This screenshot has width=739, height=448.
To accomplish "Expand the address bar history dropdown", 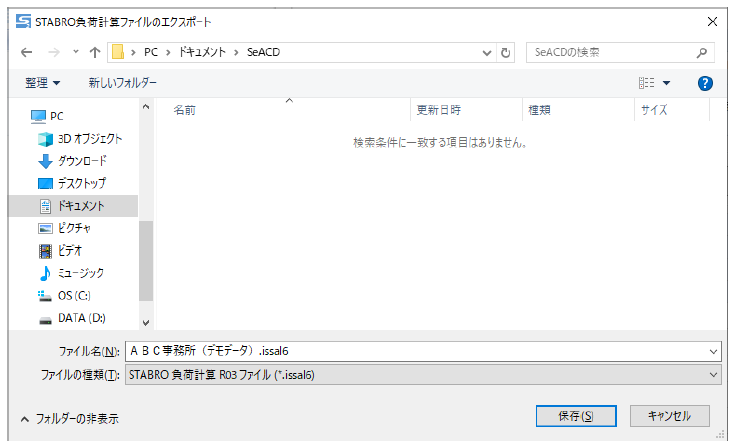I will (x=486, y=51).
